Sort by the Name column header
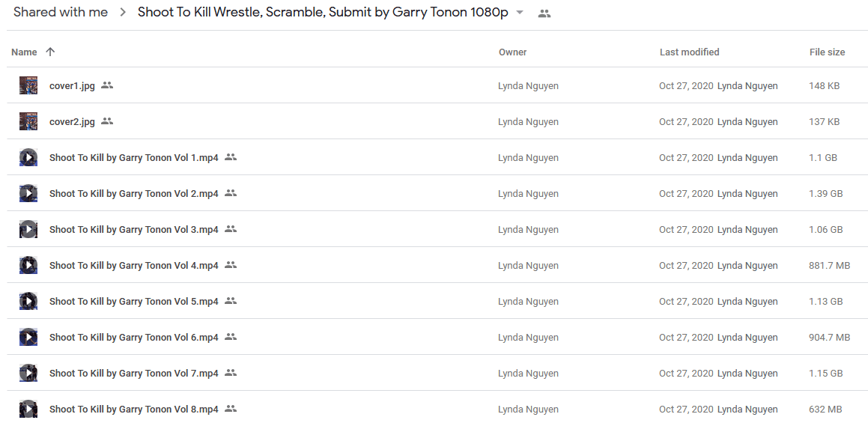The image size is (868, 423). [x=25, y=52]
